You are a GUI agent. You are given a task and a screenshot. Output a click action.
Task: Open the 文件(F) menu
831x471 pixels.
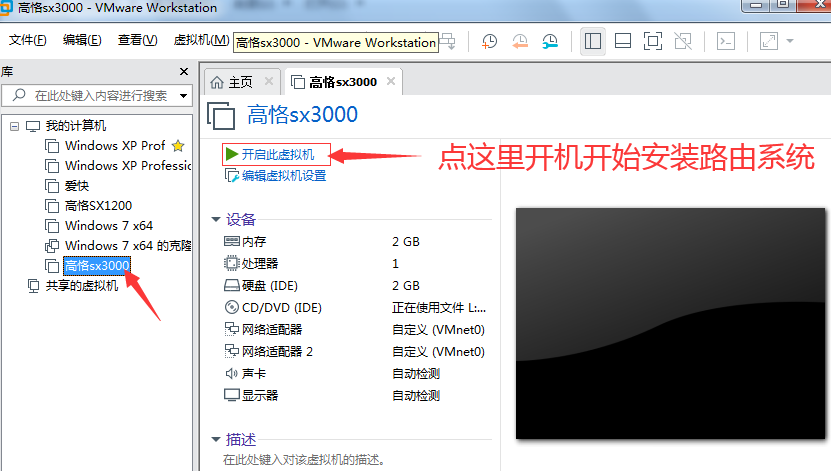click(28, 40)
